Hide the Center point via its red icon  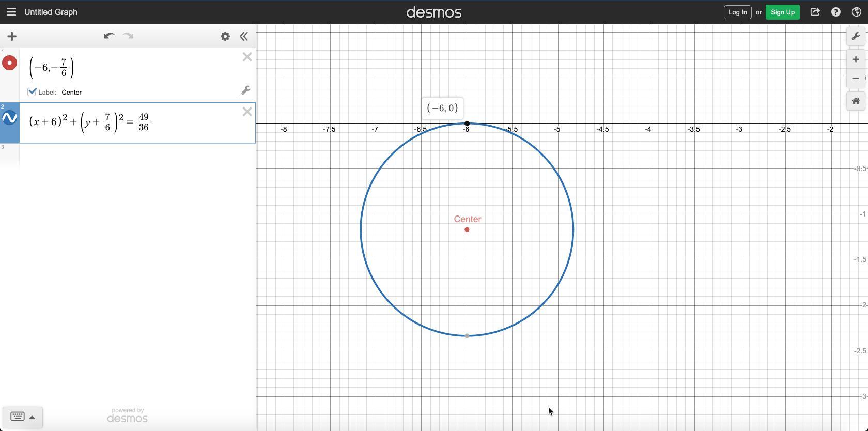click(9, 63)
